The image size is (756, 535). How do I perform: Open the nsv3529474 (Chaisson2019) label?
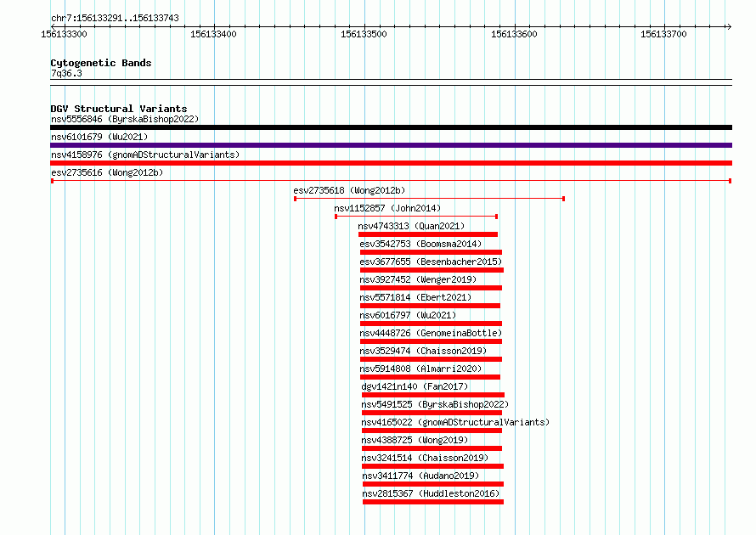423,351
